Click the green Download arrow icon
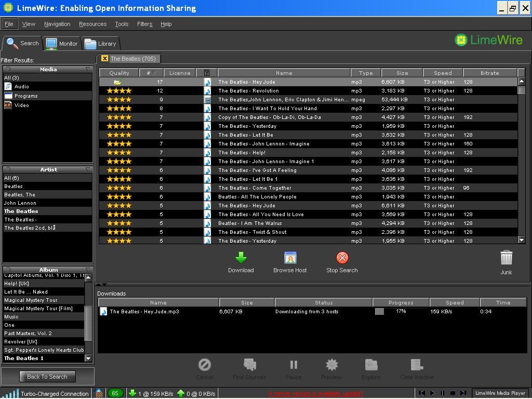Viewport: 532px width, 399px height. pos(241,258)
